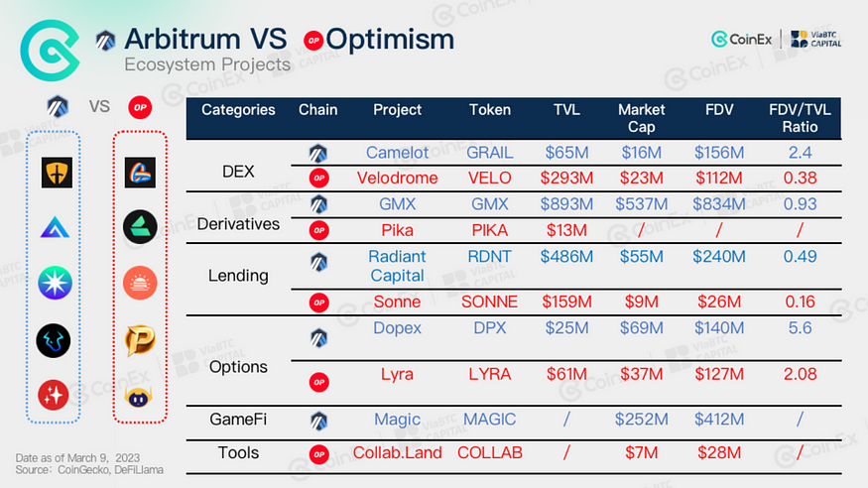This screenshot has height=488, width=868.
Task: Click the large CoinEx logo top-left
Action: 49,49
